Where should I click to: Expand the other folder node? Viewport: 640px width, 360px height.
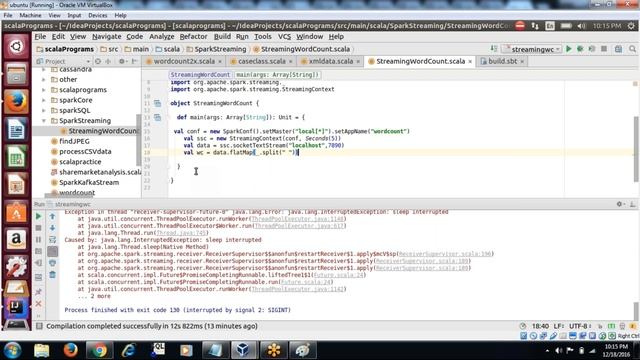pyautogui.click(x=44, y=80)
